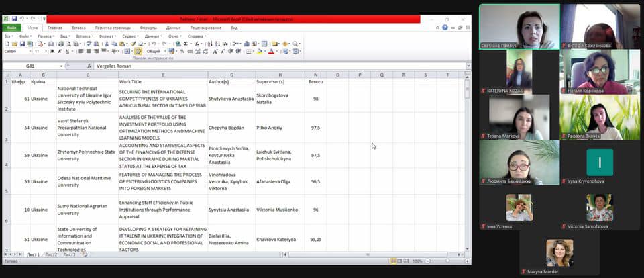Expand the formula bar with right arrow
The image size is (644, 278).
point(468,66)
